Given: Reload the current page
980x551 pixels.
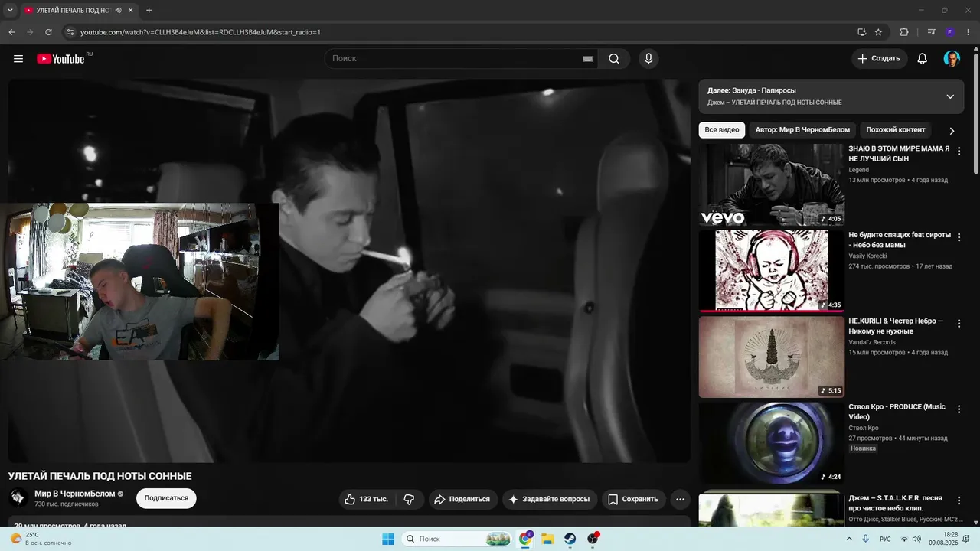Looking at the screenshot, I should [x=48, y=32].
